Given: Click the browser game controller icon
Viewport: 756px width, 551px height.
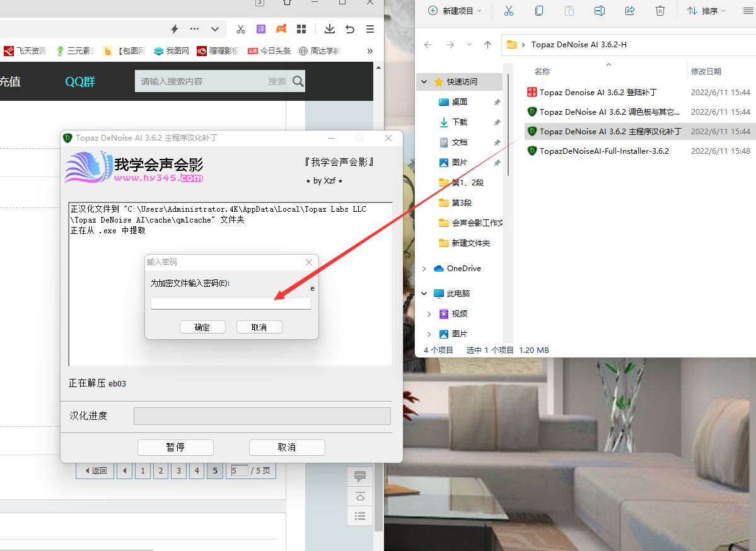Looking at the screenshot, I should pos(281,30).
